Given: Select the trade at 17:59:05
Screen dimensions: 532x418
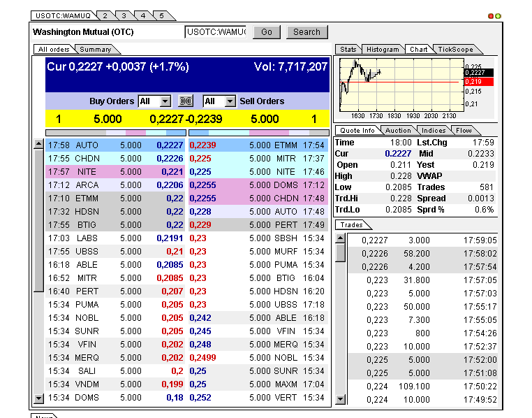Looking at the screenshot, I should point(423,240).
